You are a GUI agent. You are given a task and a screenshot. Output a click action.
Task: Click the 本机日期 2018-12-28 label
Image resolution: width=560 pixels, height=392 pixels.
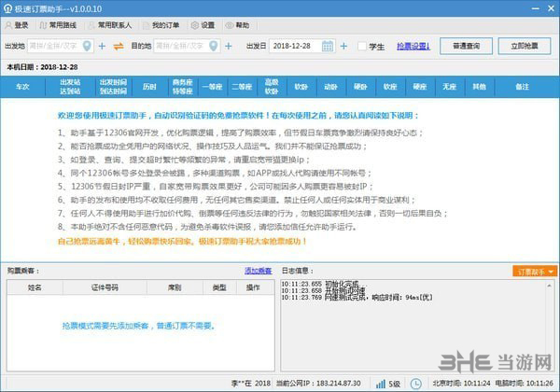[x=42, y=67]
